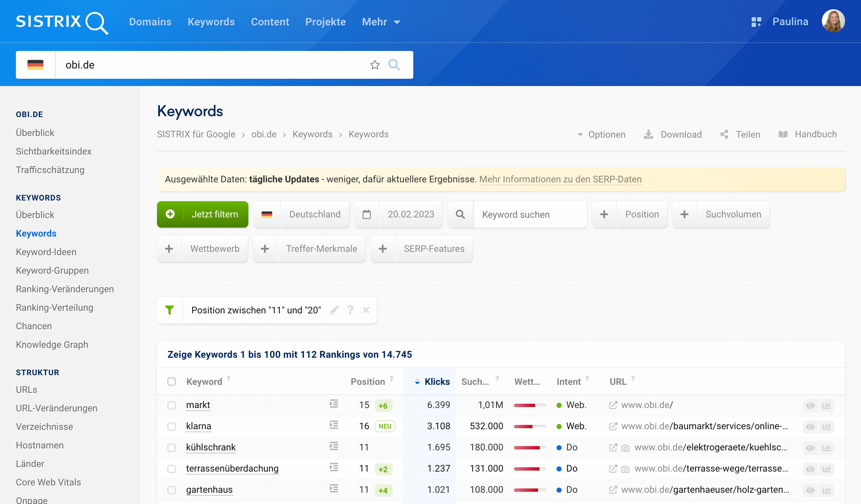Open the apps grid icon beside Paulina

click(x=756, y=22)
